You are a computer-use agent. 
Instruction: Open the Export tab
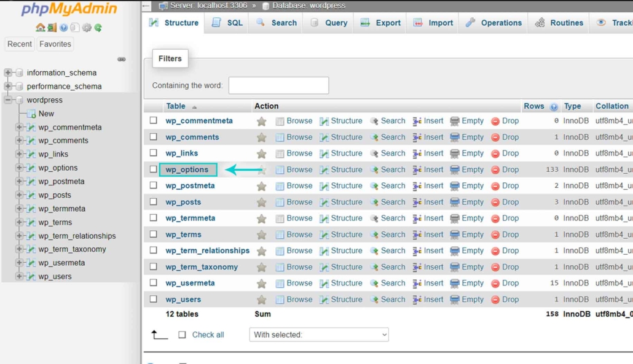coord(380,23)
